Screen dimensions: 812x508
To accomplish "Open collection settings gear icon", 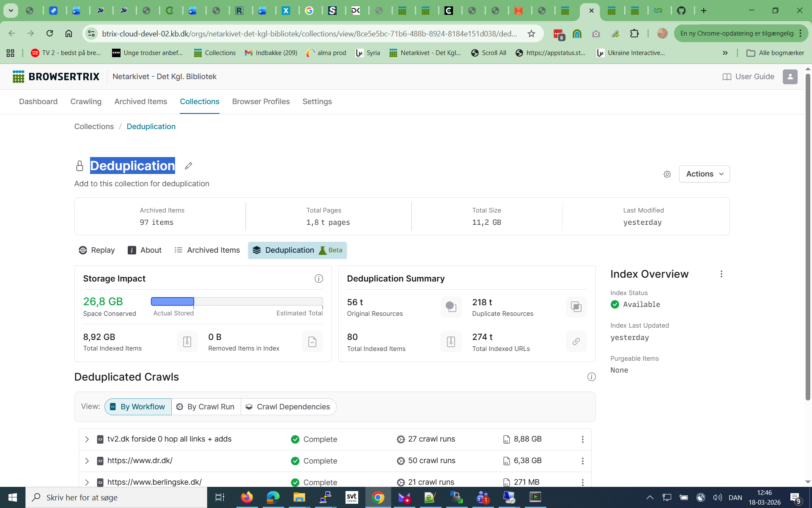I will [667, 174].
